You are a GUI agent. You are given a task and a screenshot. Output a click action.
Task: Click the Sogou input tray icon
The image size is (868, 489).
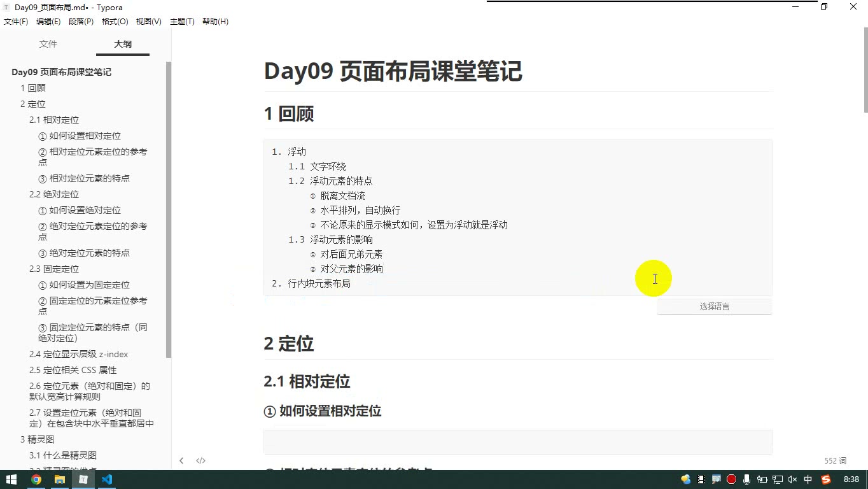click(x=826, y=479)
